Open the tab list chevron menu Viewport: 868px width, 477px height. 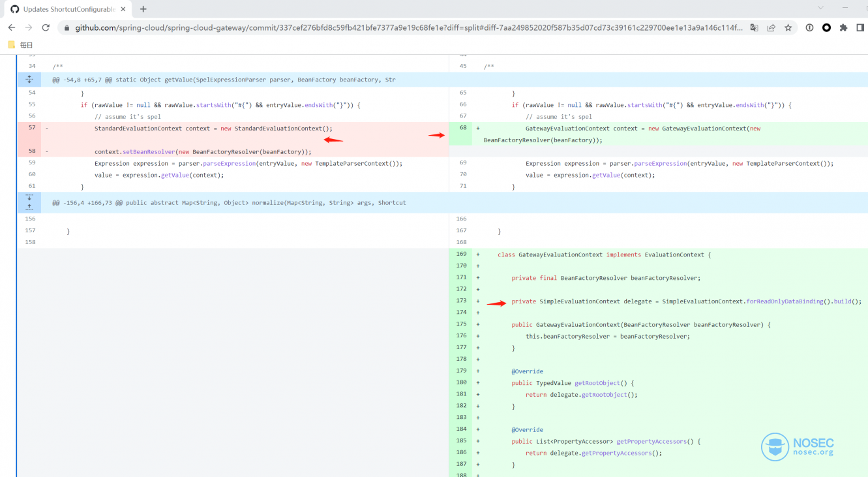click(821, 8)
